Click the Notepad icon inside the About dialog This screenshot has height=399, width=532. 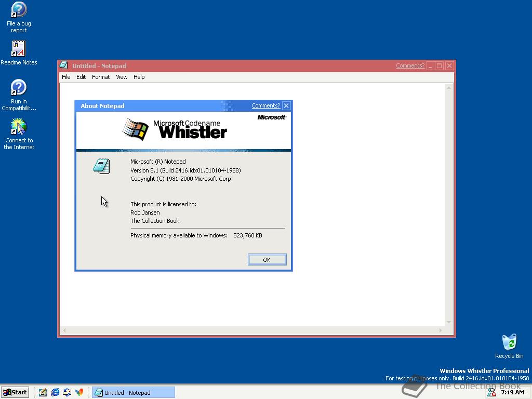coord(101,166)
